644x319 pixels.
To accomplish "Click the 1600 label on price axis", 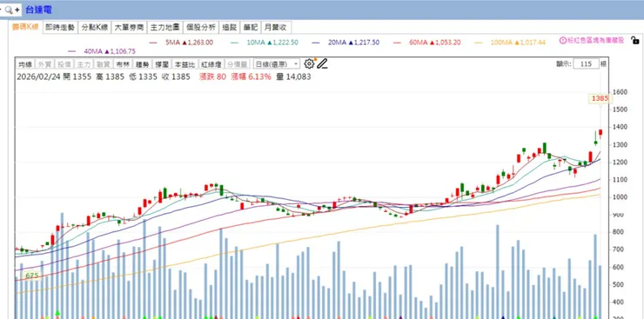I will [620, 92].
